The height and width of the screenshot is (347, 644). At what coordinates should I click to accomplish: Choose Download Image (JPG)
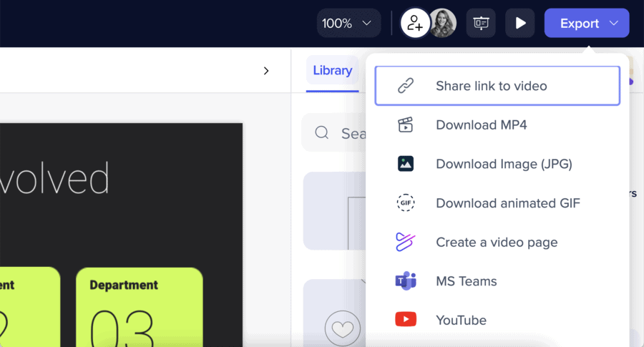pyautogui.click(x=497, y=164)
